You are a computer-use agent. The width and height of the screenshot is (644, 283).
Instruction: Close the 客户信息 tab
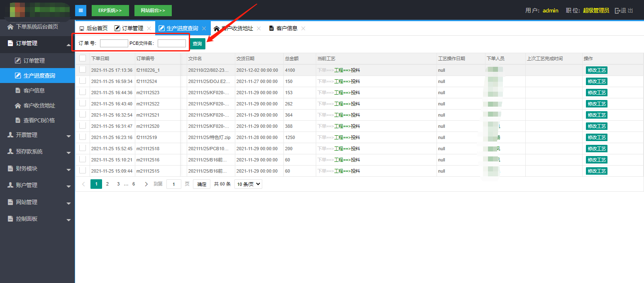303,29
